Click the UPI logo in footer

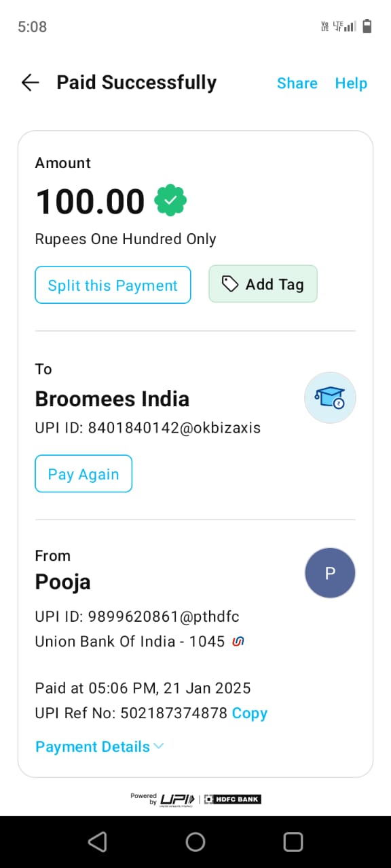click(176, 800)
